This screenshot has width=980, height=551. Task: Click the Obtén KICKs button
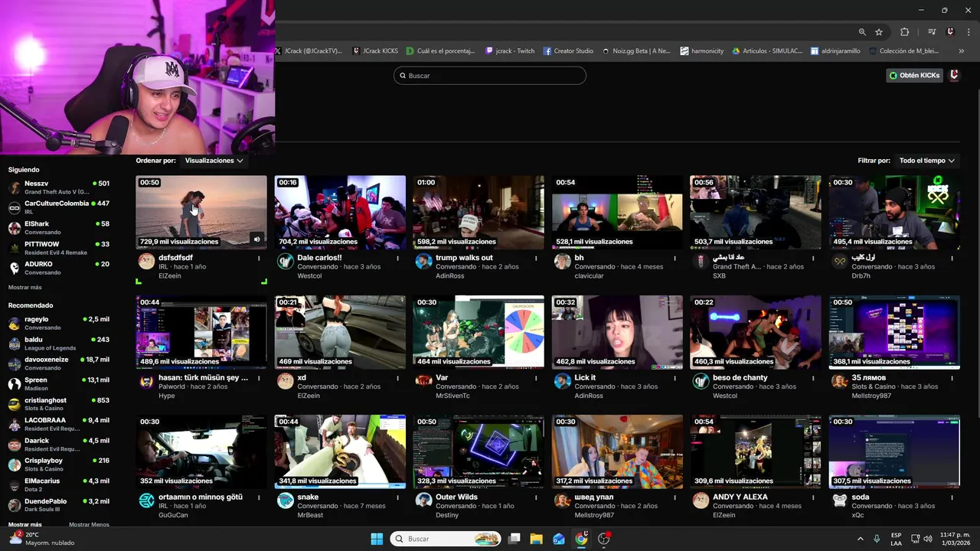pyautogui.click(x=914, y=75)
